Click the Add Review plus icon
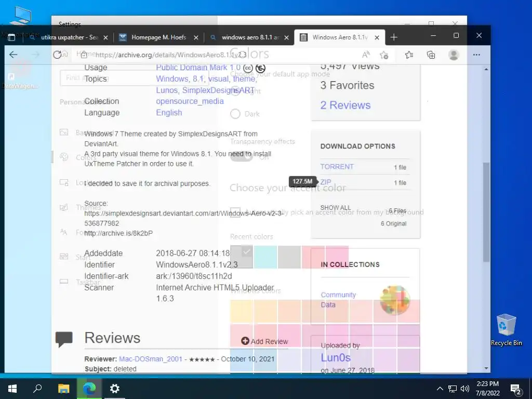Image resolution: width=532 pixels, height=399 pixels. coord(245,341)
